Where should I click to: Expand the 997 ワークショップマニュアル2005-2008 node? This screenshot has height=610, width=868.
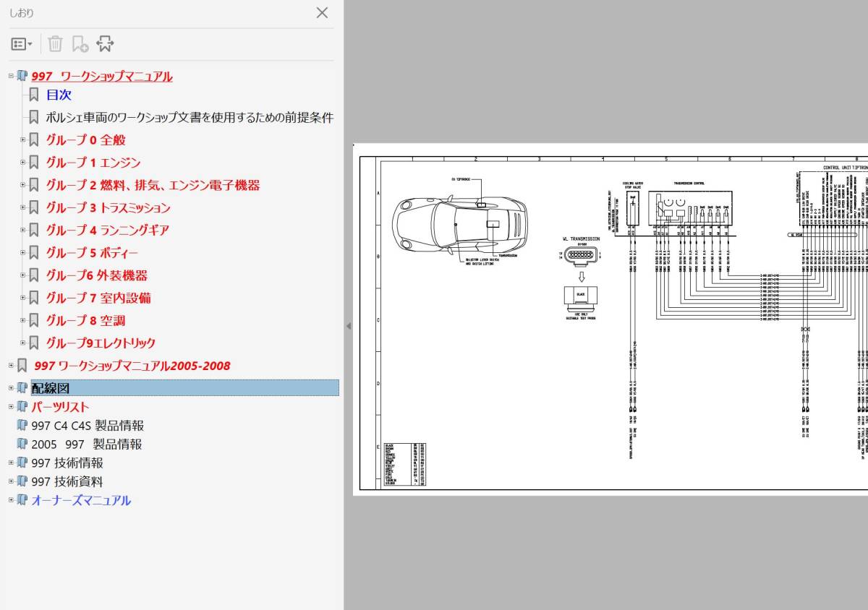(x=11, y=365)
